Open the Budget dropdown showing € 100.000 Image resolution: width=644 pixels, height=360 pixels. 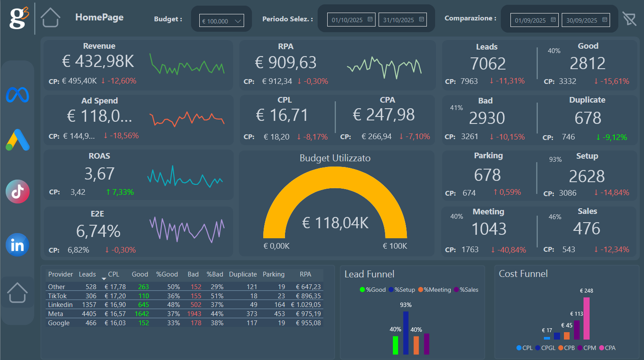click(x=221, y=20)
